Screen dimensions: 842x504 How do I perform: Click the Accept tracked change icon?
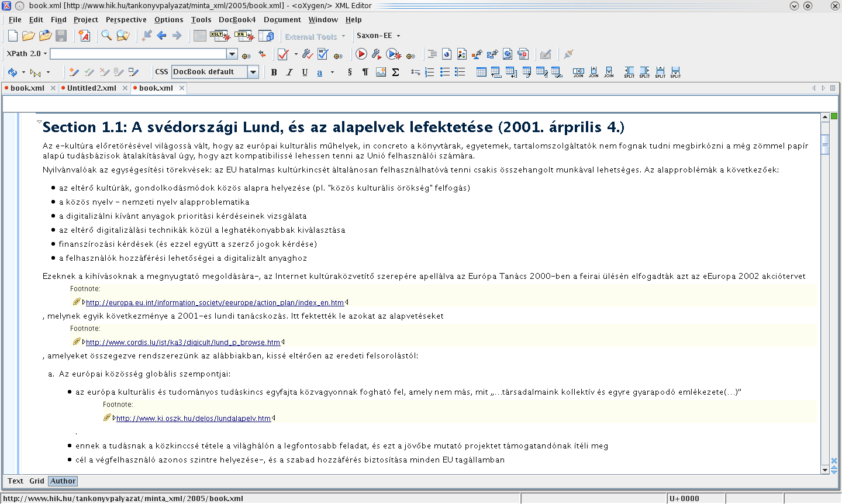tap(89, 73)
